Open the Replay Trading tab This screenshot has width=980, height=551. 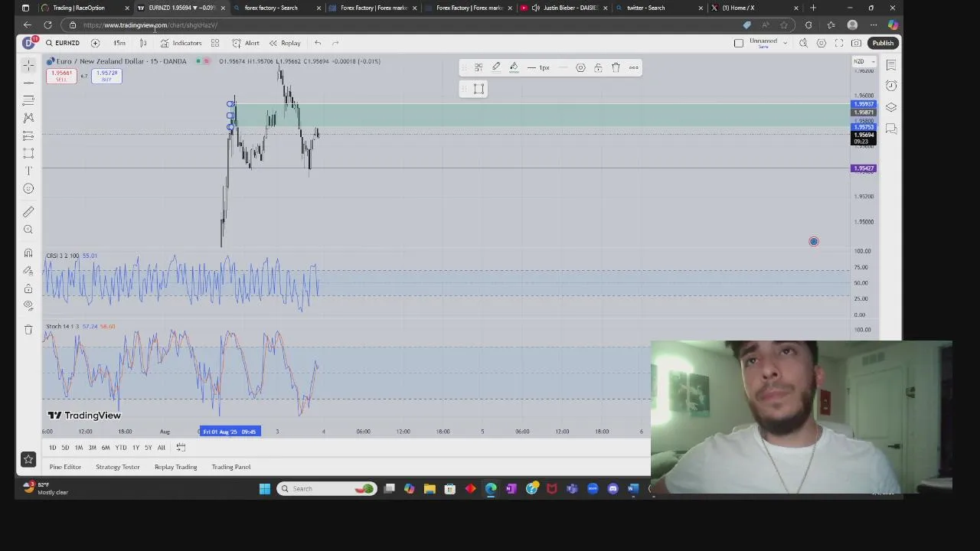175,467
